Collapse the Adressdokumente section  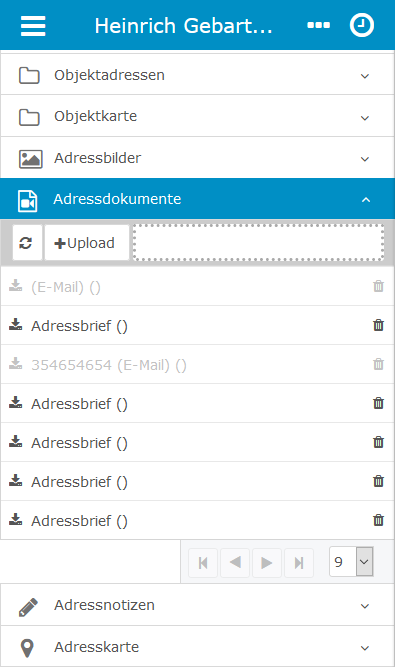tap(197, 199)
